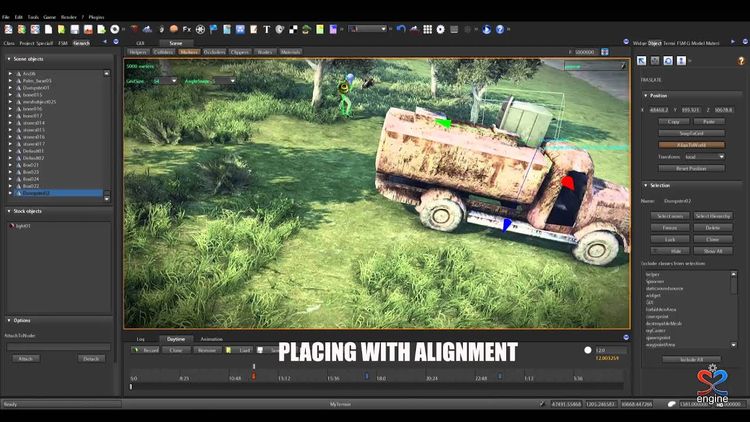Open the Transform local dropdown
Screen dimensions: 750x422
(704, 156)
